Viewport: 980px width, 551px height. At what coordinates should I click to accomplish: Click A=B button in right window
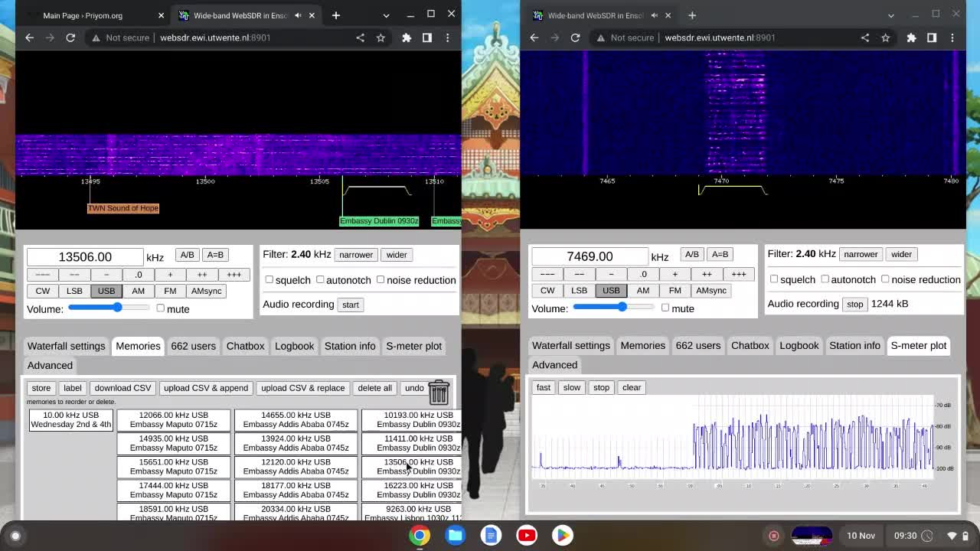720,254
